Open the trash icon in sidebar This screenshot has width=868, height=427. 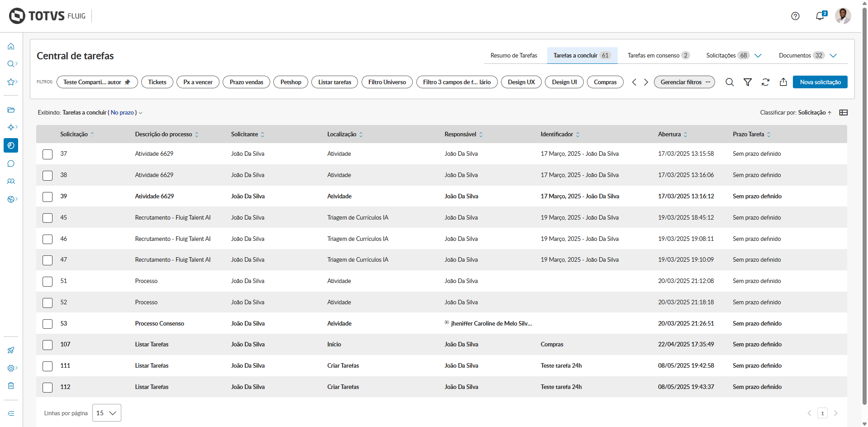11,386
